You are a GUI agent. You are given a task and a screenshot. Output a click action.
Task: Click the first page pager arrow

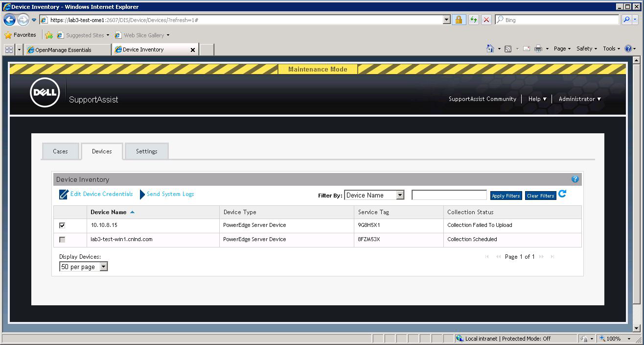point(487,257)
